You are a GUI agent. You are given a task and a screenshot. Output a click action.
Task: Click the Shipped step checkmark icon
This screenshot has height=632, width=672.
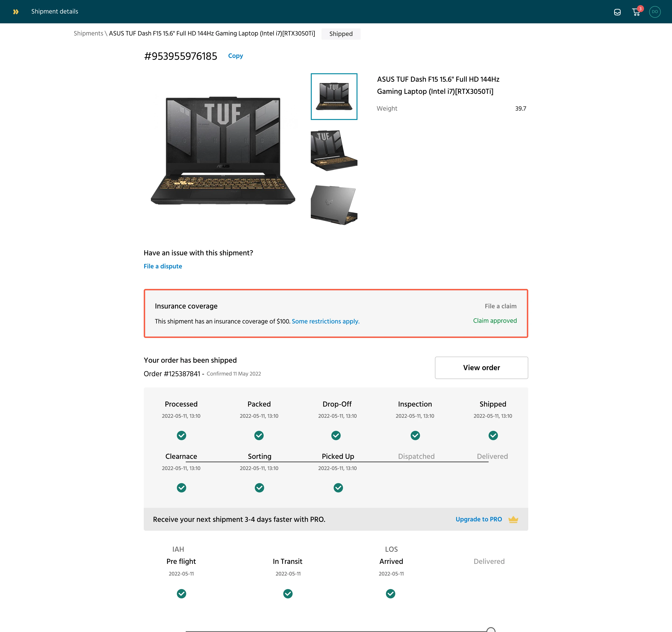click(x=493, y=435)
